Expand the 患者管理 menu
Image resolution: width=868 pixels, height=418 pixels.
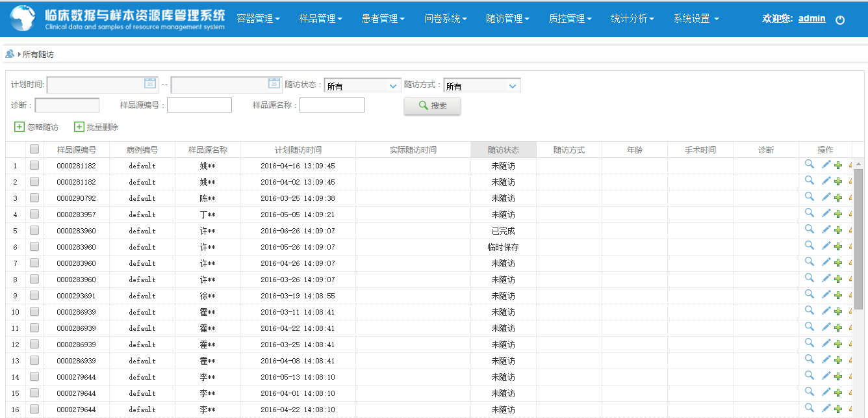(x=383, y=19)
